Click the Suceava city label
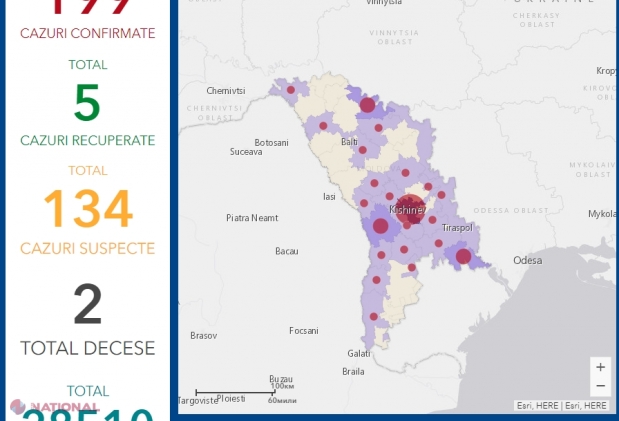 tap(246, 152)
